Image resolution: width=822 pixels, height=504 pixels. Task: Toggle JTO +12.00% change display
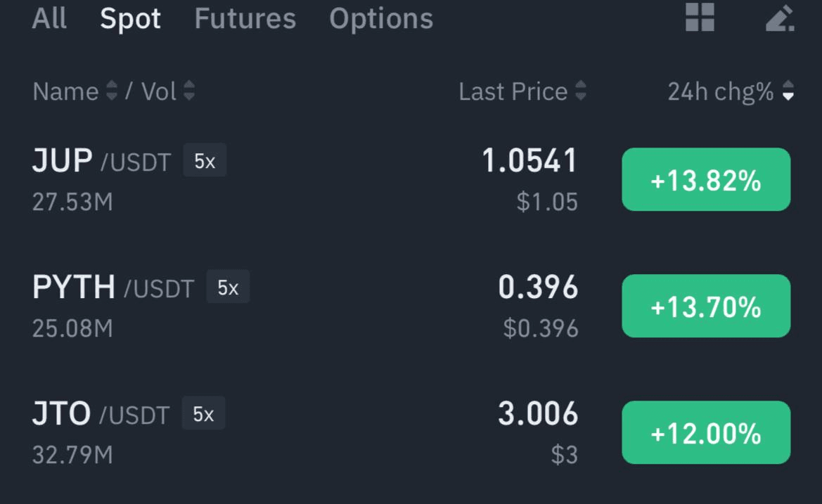pyautogui.click(x=706, y=432)
